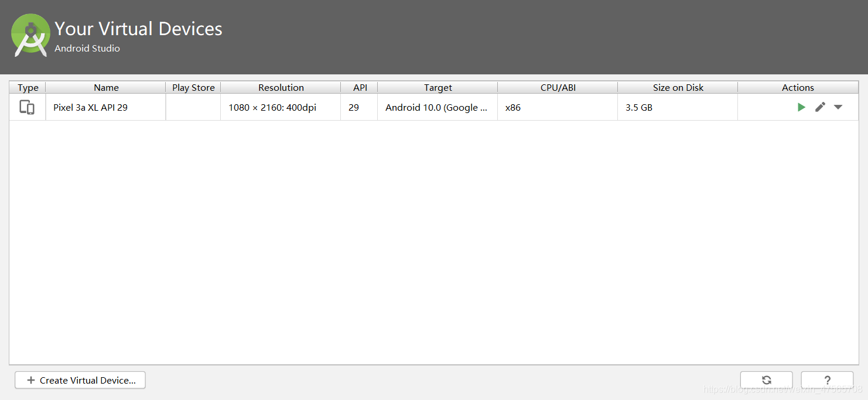Sort by Resolution column header
The image size is (868, 400).
tap(281, 87)
